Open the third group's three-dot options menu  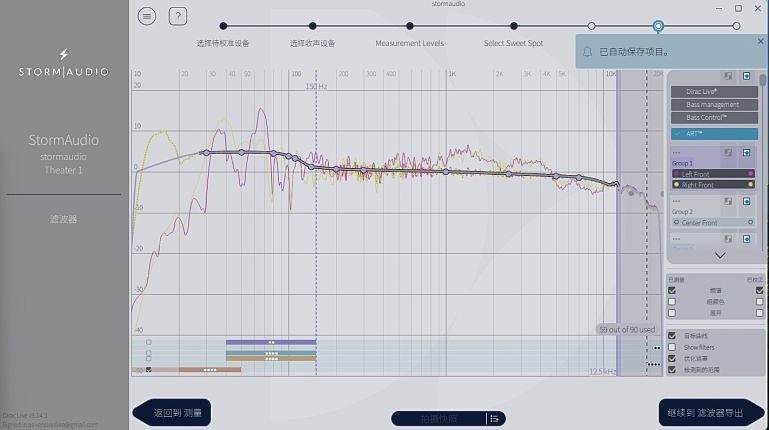pyautogui.click(x=676, y=239)
